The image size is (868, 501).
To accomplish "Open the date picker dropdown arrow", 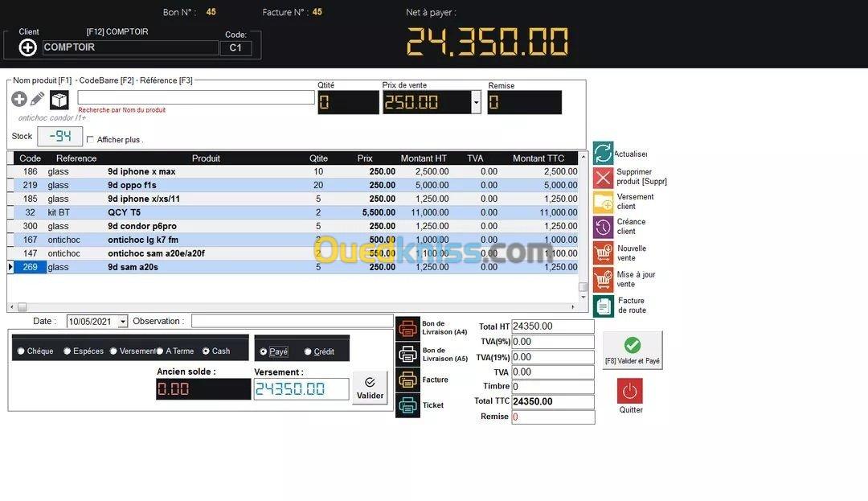I will coord(123,321).
